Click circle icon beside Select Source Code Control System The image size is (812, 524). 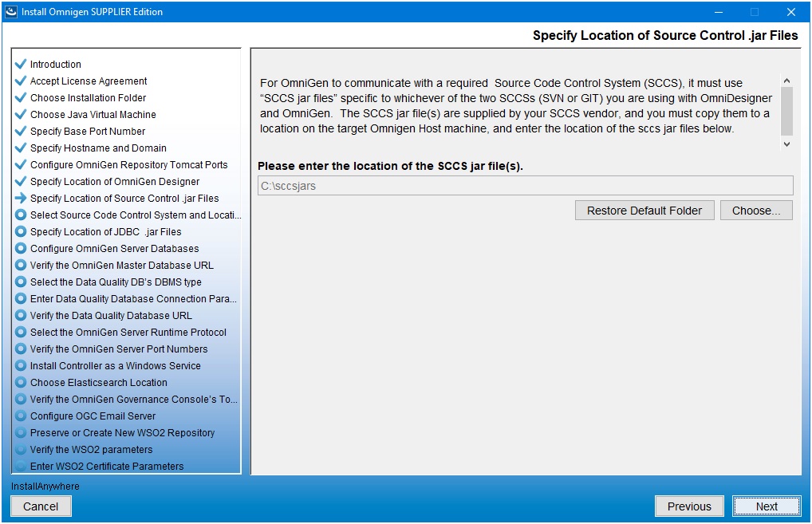pos(21,215)
